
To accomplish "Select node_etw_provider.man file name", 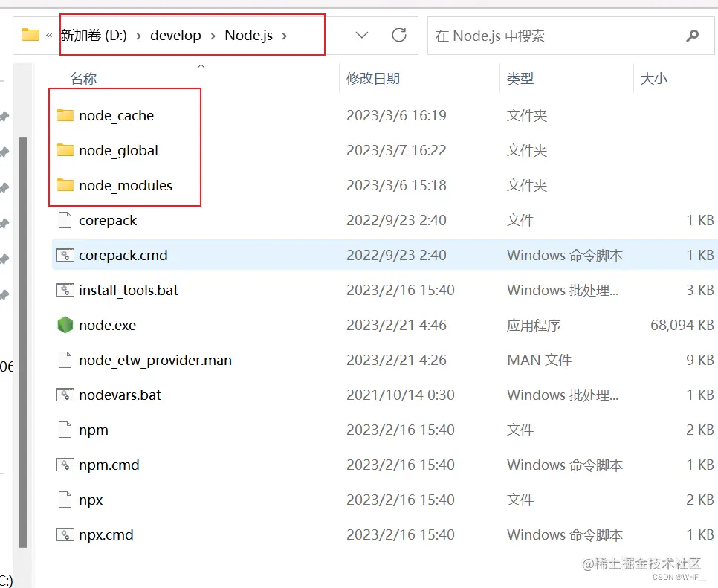I will pyautogui.click(x=155, y=361).
